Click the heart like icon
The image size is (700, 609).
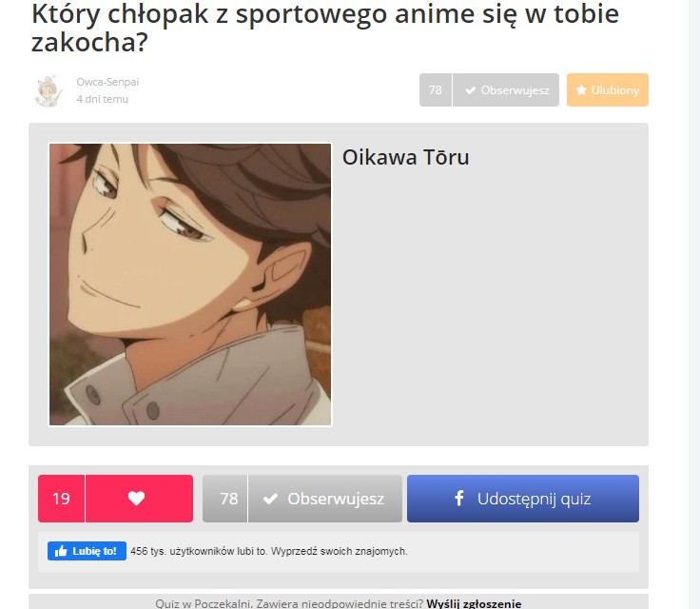click(136, 499)
